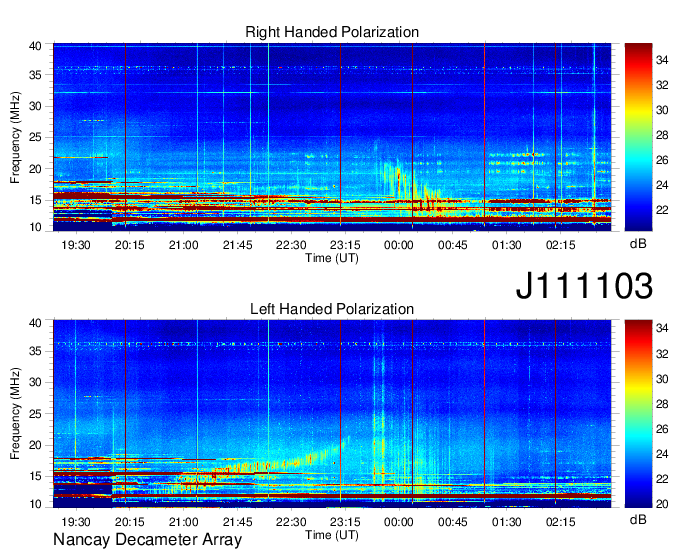680x552 pixels.
Task: Click the 02:15 tick label under bottom plot
Action: pos(560,522)
